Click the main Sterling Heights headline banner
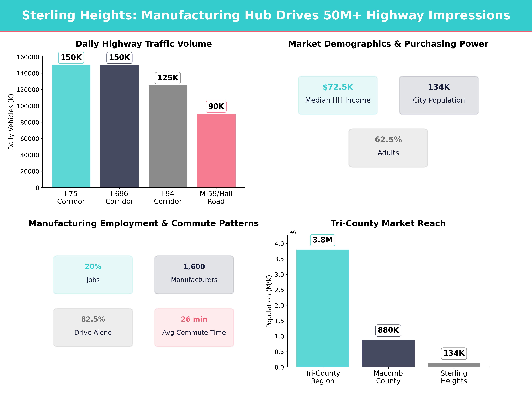 coord(266,15)
